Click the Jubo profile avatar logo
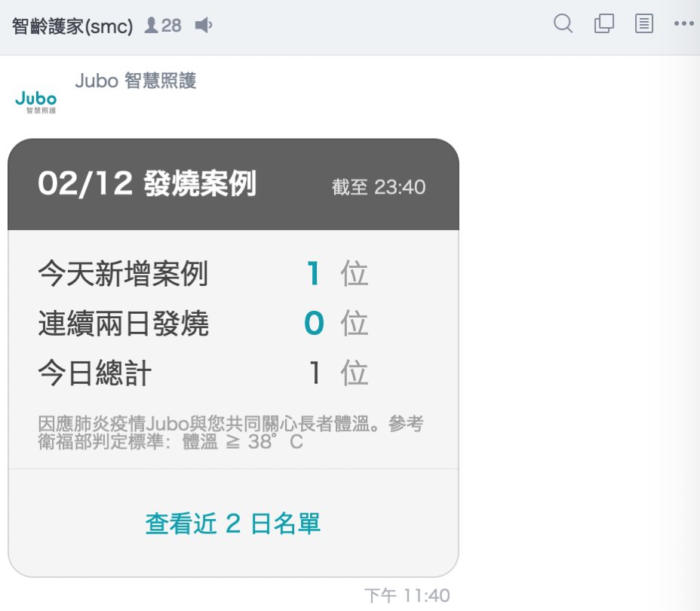The image size is (700, 611). [35, 102]
